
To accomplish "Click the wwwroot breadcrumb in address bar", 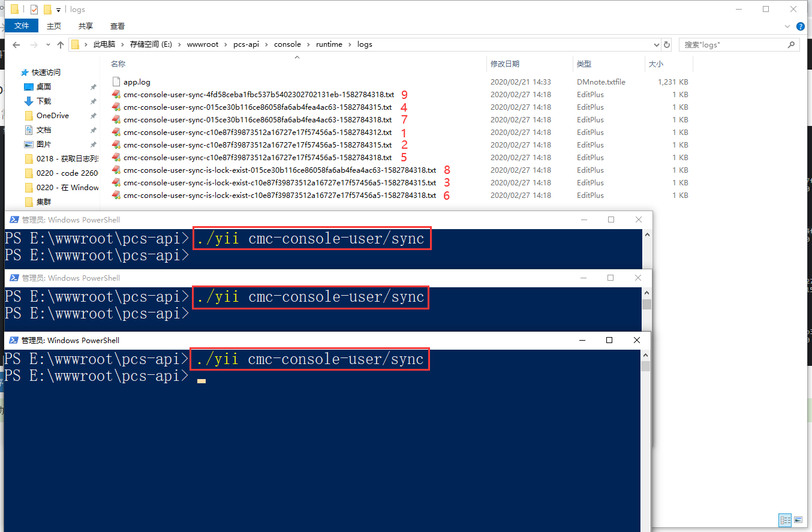I will (203, 44).
